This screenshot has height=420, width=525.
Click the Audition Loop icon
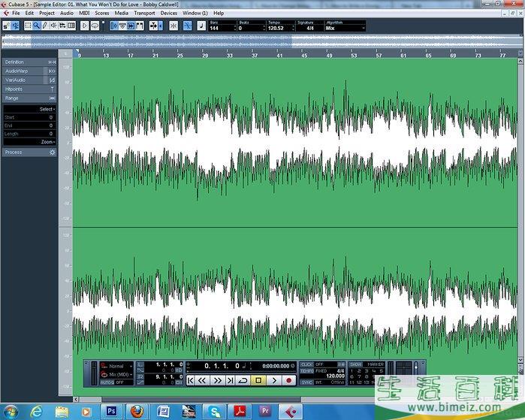[95, 26]
